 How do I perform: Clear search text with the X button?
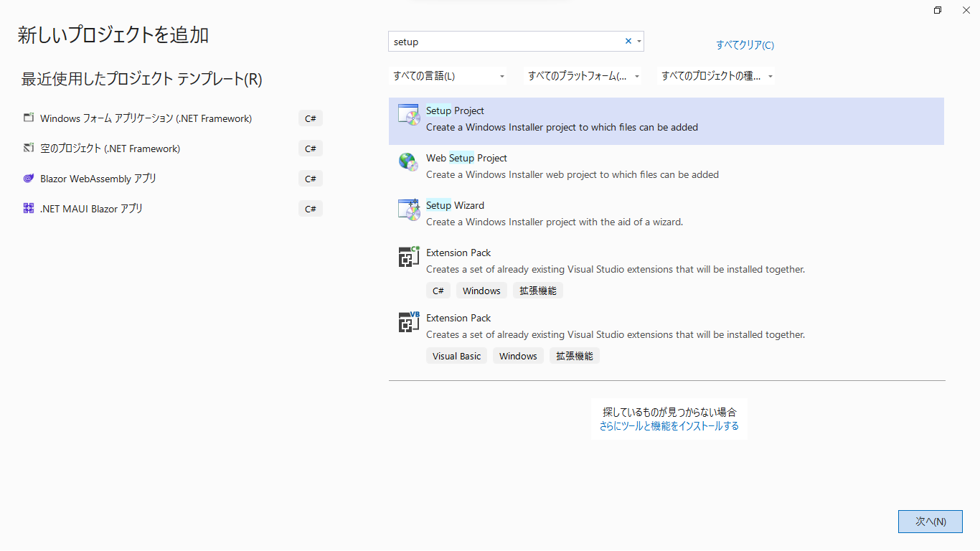(628, 42)
